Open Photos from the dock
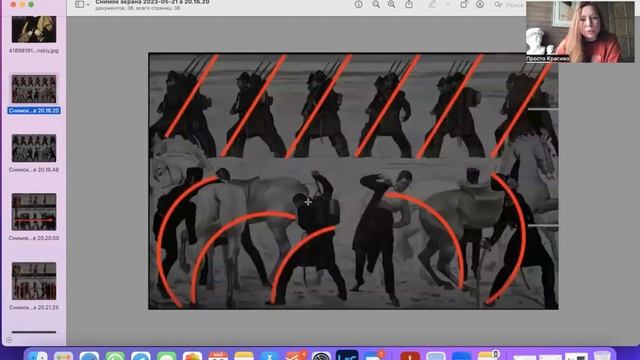640x360 pixels. [192, 356]
